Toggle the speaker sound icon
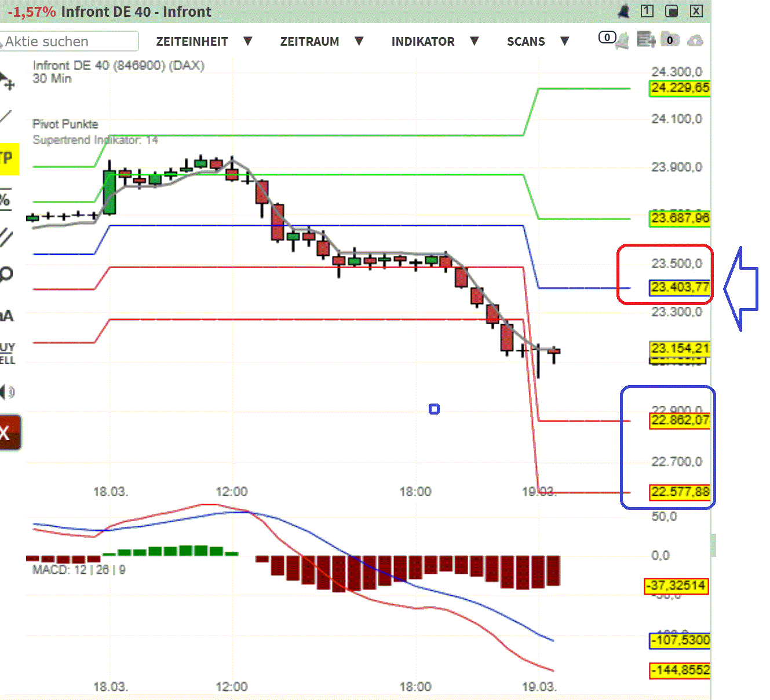This screenshot has width=770, height=700. (x=7, y=393)
